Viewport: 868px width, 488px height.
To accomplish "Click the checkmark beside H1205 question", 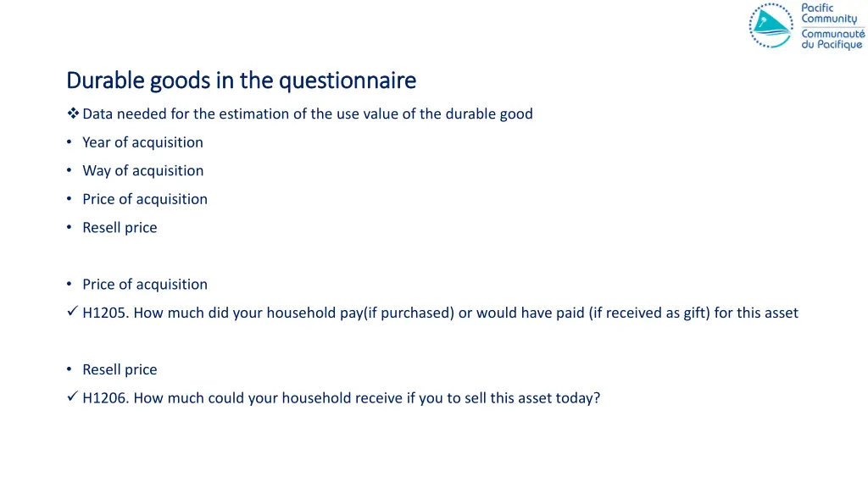I will [72, 312].
